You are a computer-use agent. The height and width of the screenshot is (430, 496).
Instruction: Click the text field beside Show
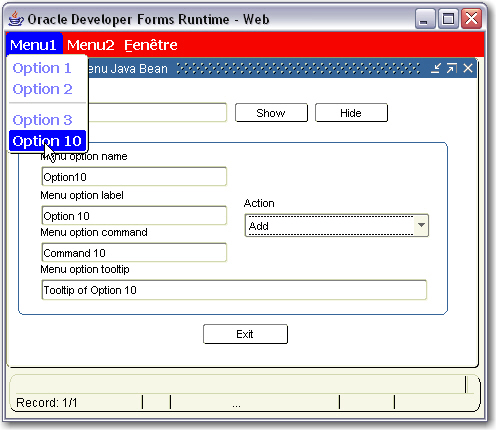(157, 112)
